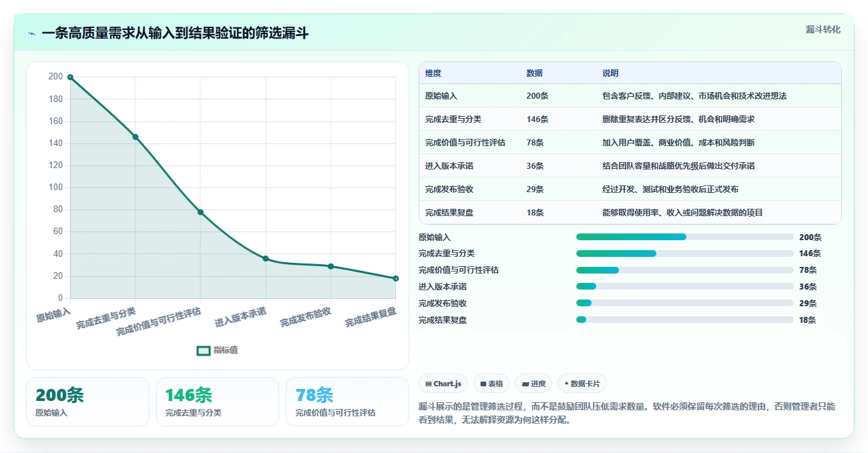Click the 进入版本承诺 x-axis label
Viewport: 868px width, 453px height.
(240, 316)
